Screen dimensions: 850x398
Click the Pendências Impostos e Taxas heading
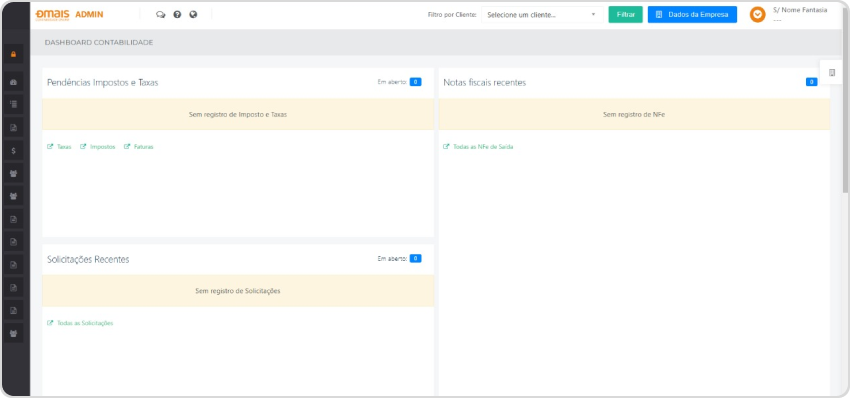103,83
